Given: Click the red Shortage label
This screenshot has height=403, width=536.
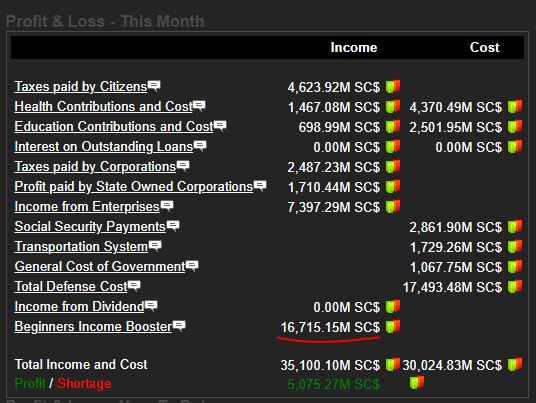Looking at the screenshot, I should (84, 384).
